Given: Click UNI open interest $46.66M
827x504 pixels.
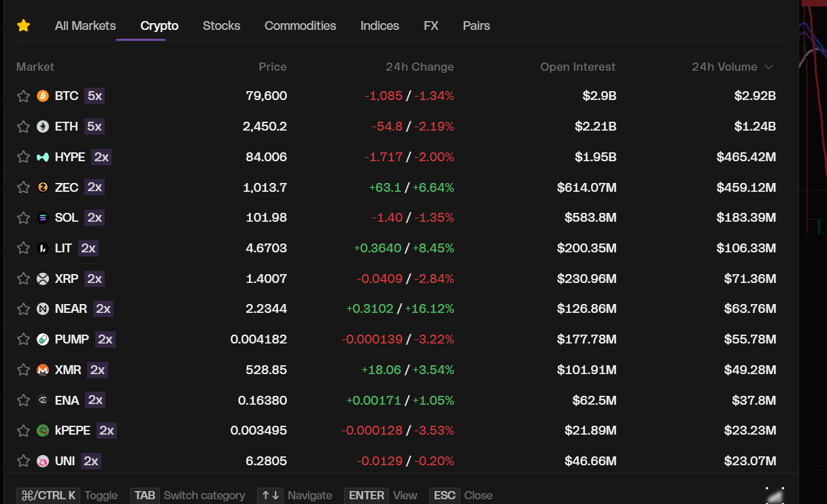Looking at the screenshot, I should click(590, 461).
